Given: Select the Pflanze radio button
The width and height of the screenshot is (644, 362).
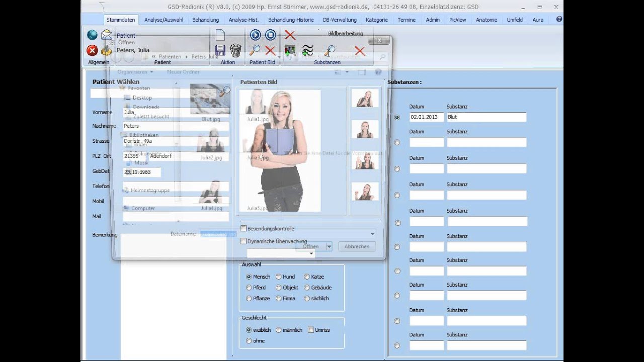Looking at the screenshot, I should click(x=249, y=298).
